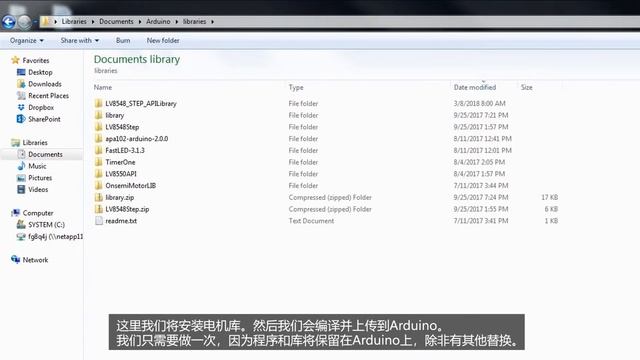Sort by the Size column header
640x360 pixels.
(x=527, y=87)
